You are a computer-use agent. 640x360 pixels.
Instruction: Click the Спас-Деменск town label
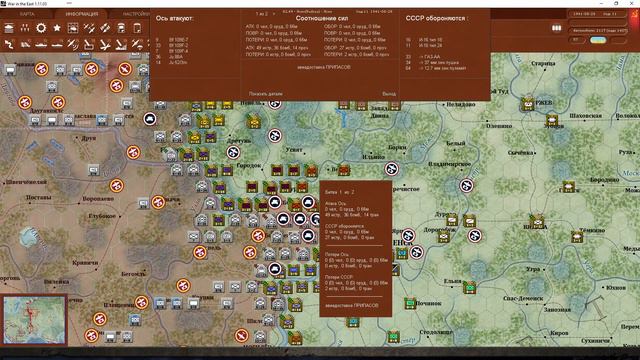coord(523,298)
